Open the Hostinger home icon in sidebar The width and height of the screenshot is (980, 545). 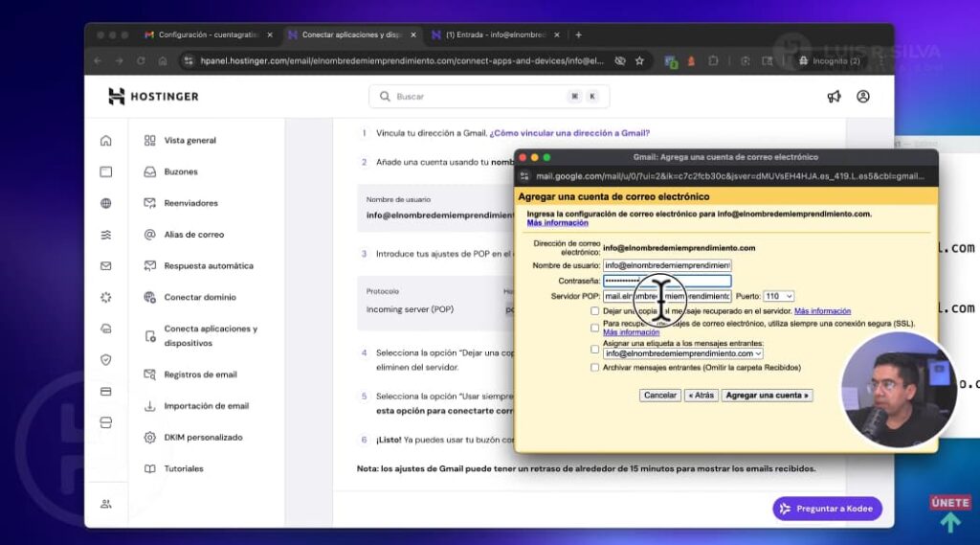[x=105, y=141]
